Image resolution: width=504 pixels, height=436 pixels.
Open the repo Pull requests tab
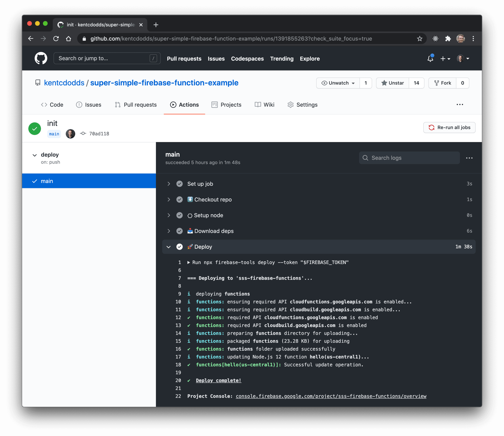(x=136, y=105)
